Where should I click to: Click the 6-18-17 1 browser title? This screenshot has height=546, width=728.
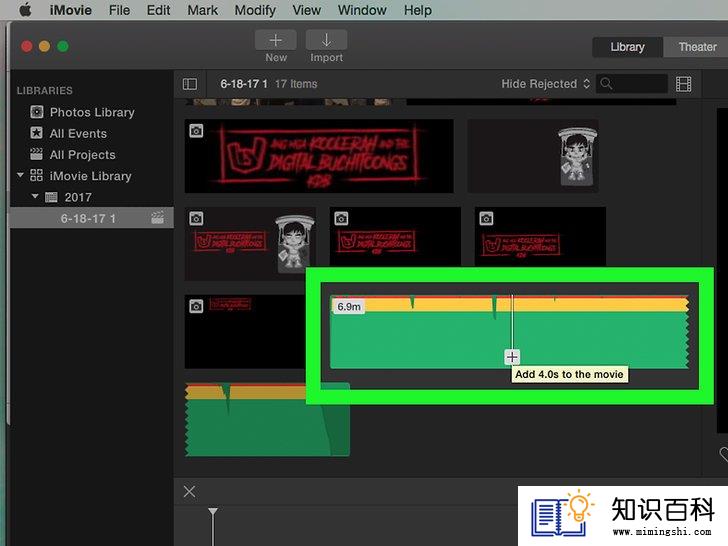click(x=244, y=84)
